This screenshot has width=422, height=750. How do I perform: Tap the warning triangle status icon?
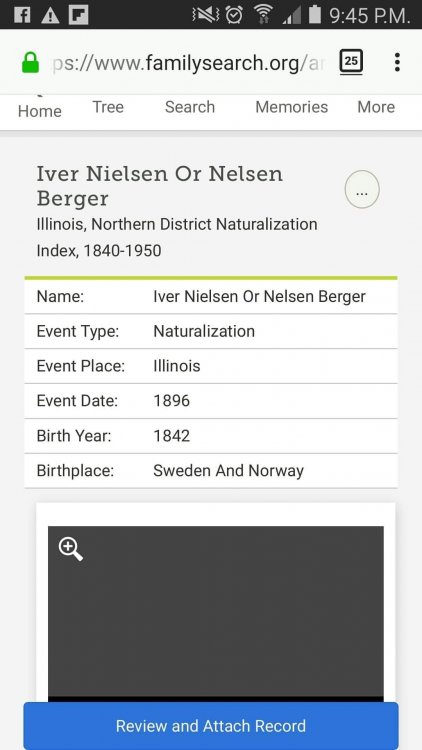(x=50, y=16)
